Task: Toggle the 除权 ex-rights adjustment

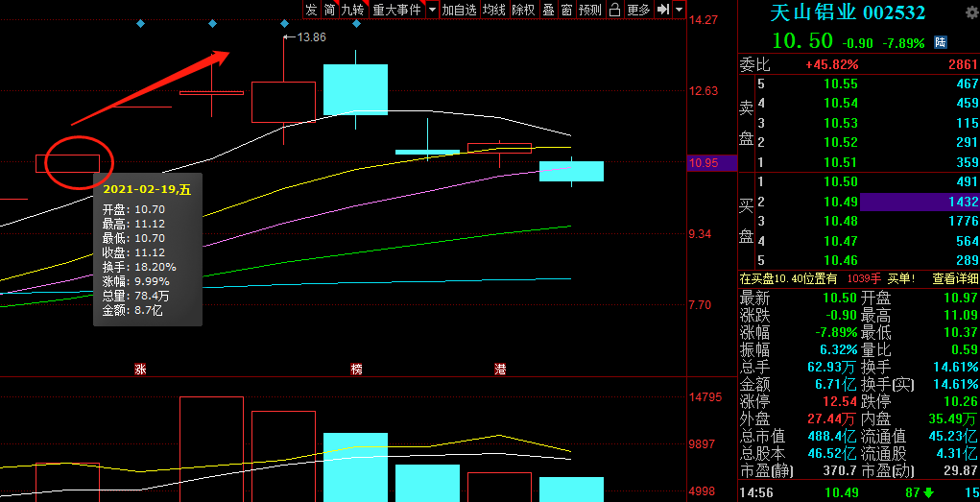Action: [523, 10]
